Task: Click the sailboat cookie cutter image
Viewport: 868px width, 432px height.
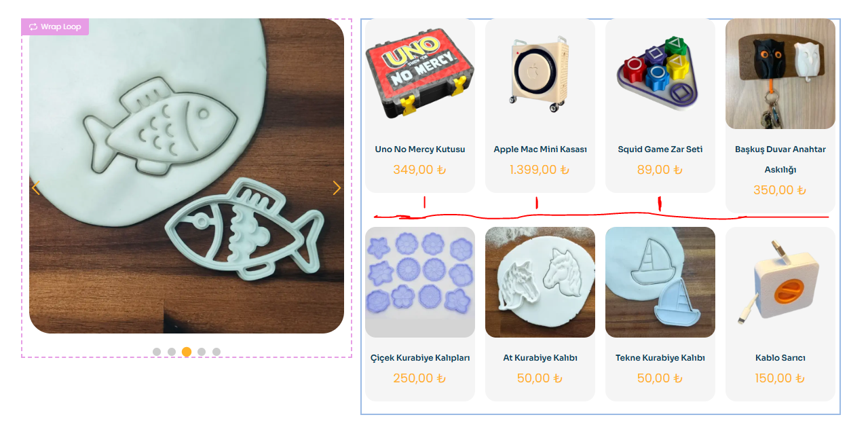Action: click(660, 282)
